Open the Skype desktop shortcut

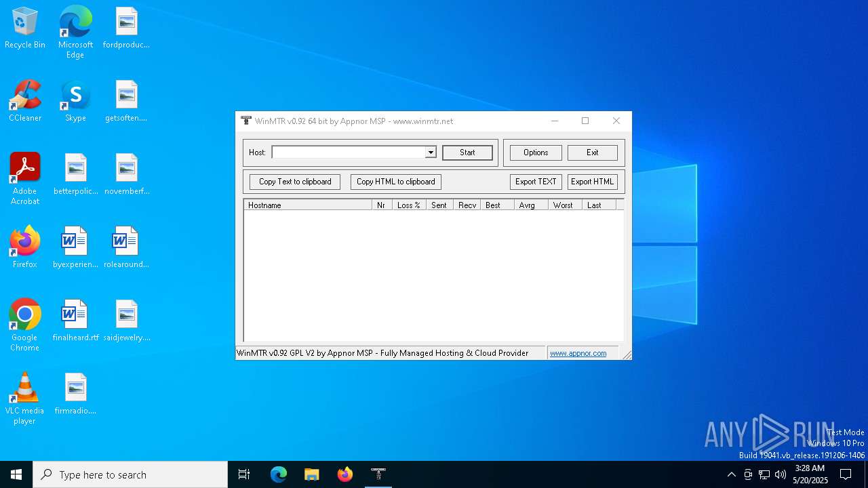tap(75, 102)
